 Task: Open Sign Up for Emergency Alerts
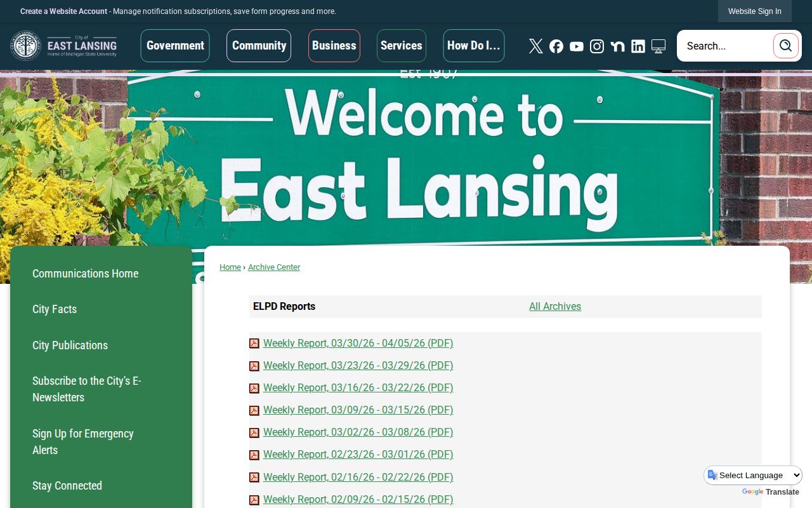[83, 442]
